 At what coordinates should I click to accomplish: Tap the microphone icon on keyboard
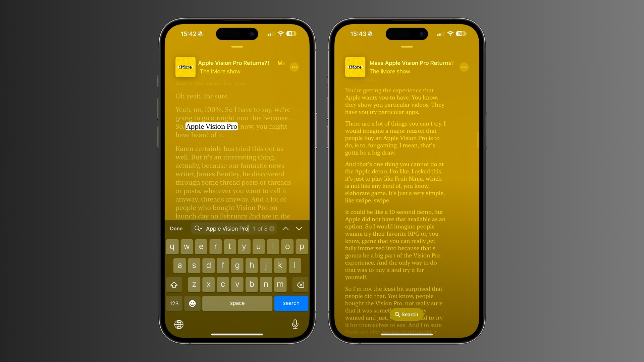(x=294, y=324)
